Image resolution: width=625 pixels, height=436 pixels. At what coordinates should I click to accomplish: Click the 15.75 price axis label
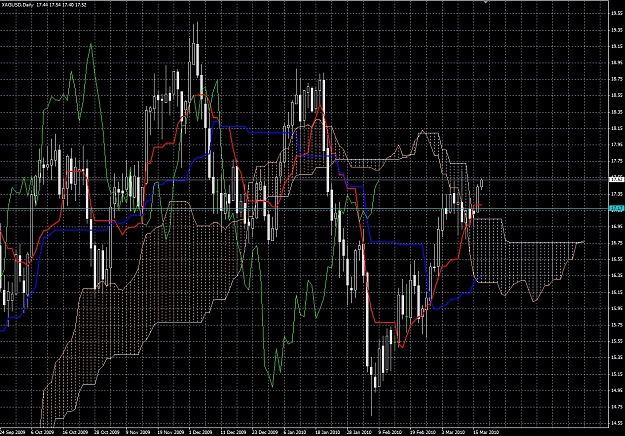[x=617, y=325]
